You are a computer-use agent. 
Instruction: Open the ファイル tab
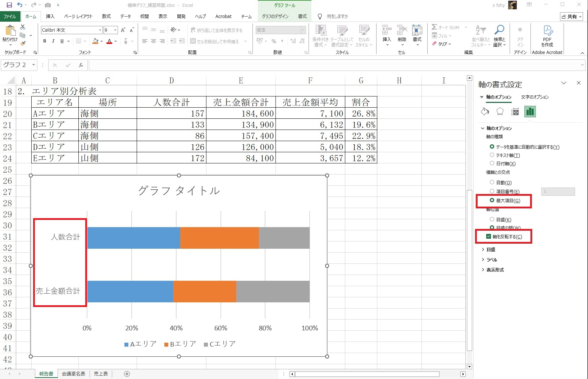pyautogui.click(x=10, y=17)
